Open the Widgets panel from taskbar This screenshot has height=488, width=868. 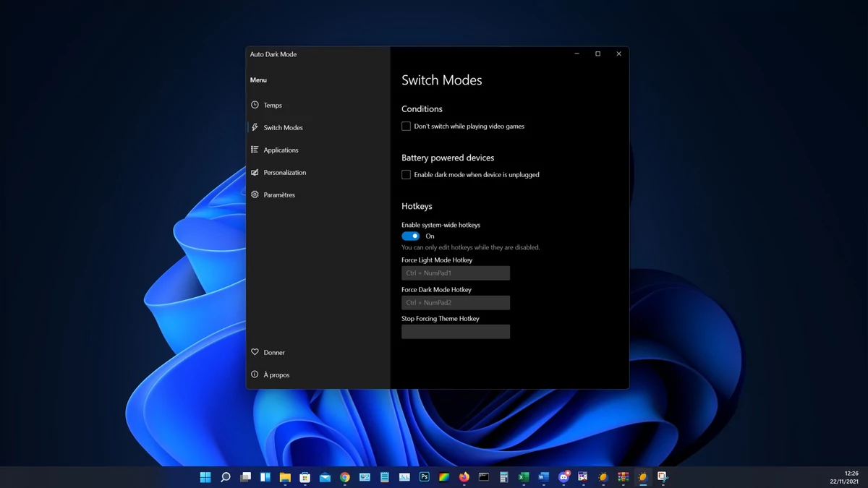pos(265,477)
